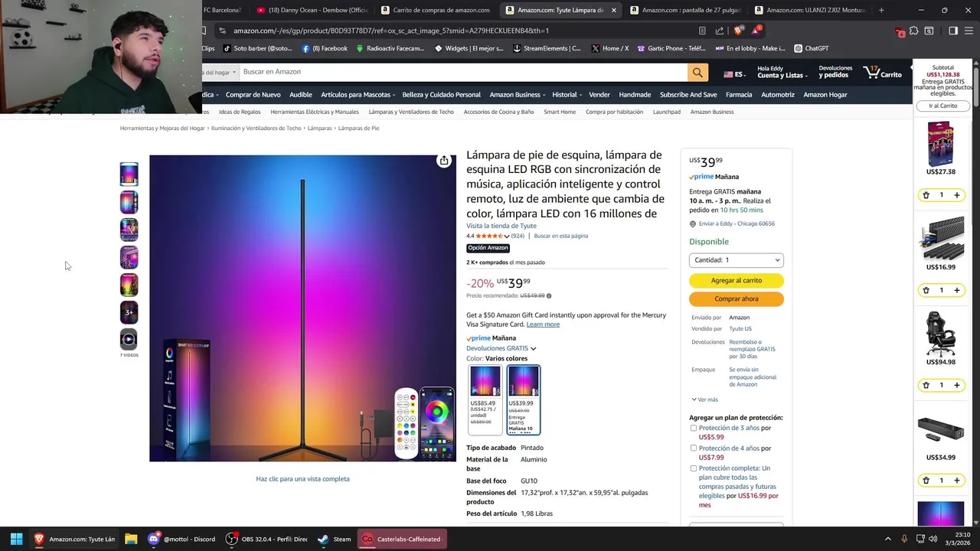Focus the Buscar en Amazon search field
Screen dimensions: 980x551
(x=462, y=72)
